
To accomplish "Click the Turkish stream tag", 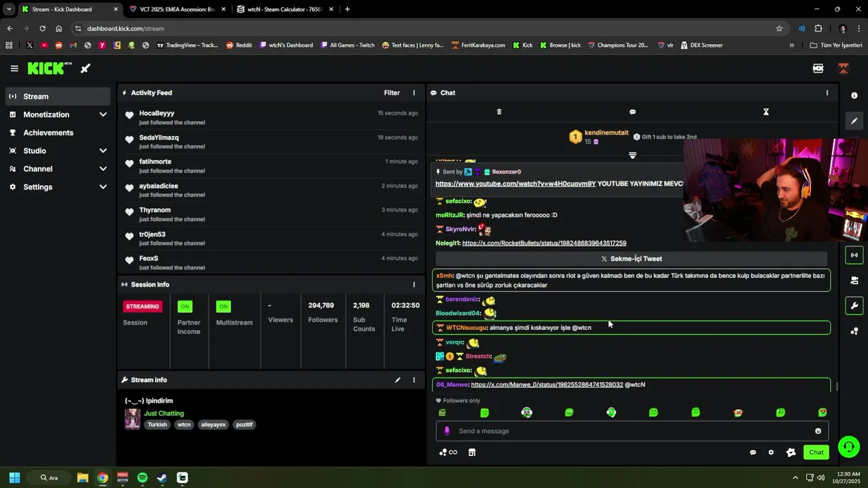I will click(x=157, y=425).
